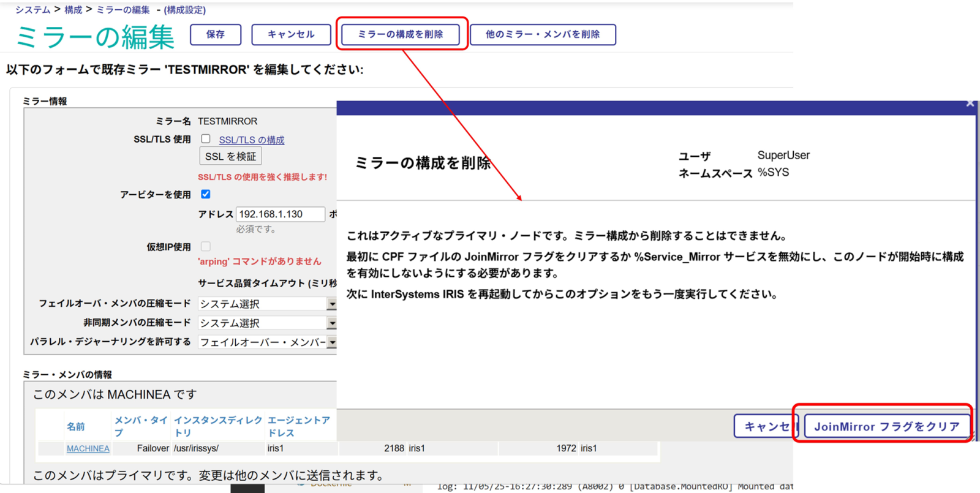Click the 保存 button
Screen dimensions: 980x493
pyautogui.click(x=215, y=34)
